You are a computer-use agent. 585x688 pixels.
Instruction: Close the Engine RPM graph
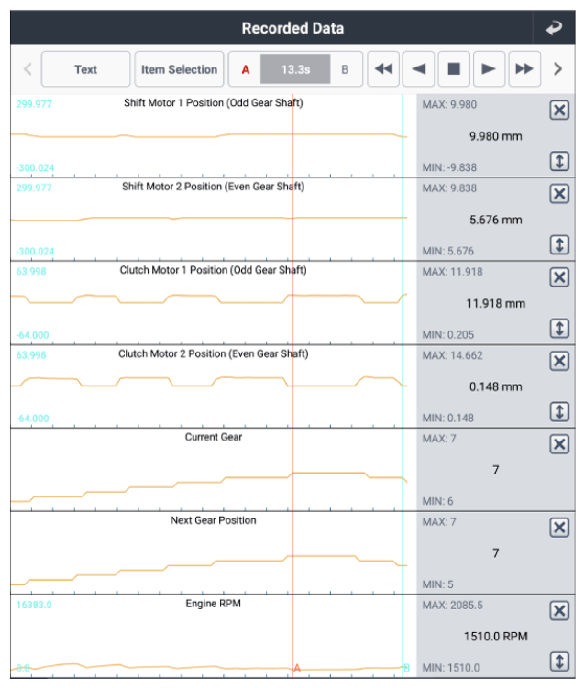click(559, 611)
